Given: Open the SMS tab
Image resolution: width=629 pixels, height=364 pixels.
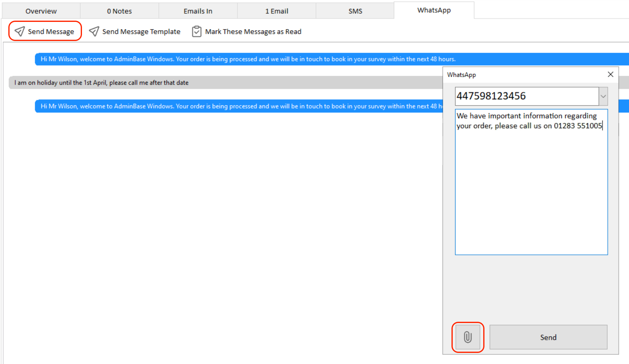Looking at the screenshot, I should (x=355, y=11).
